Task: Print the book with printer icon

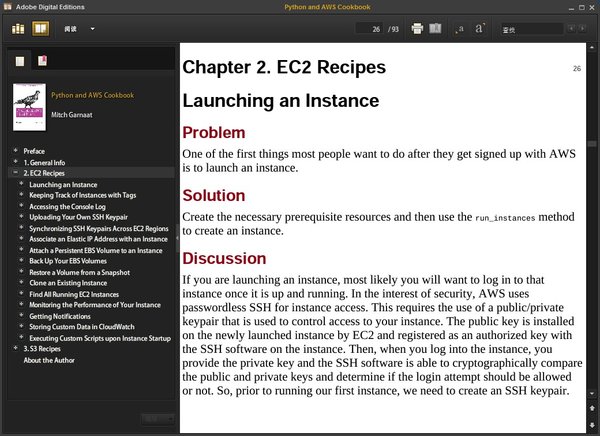Action: click(x=417, y=28)
